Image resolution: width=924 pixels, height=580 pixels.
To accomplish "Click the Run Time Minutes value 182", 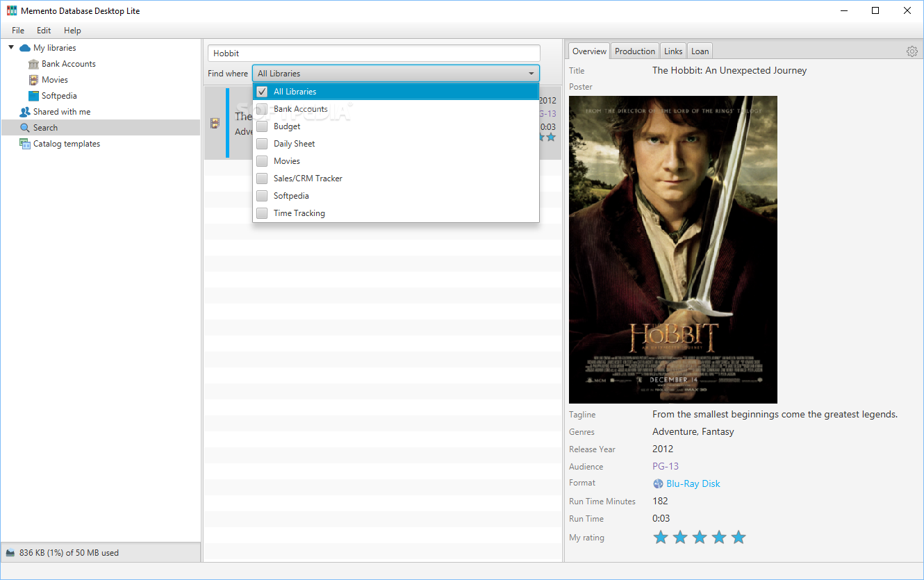I will (x=660, y=501).
